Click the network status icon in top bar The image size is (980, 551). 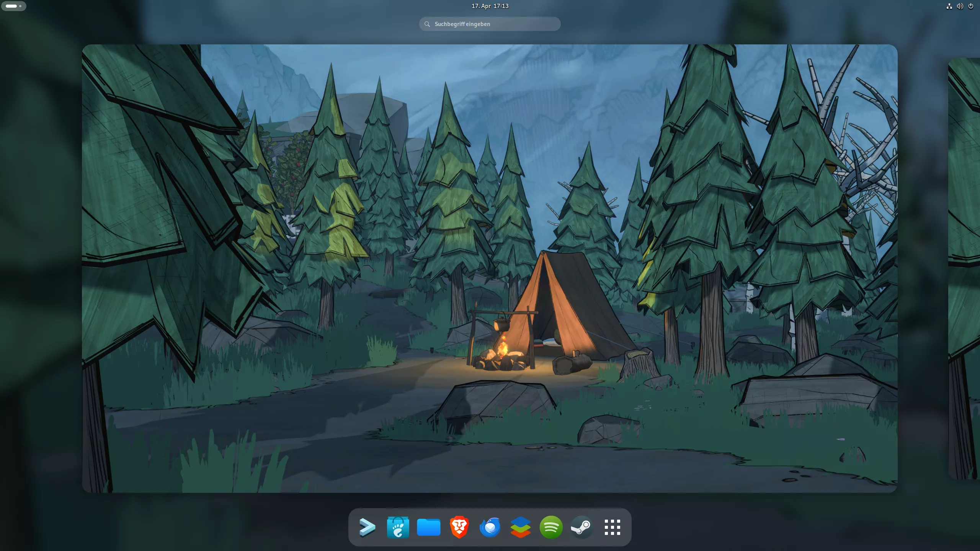(x=949, y=6)
